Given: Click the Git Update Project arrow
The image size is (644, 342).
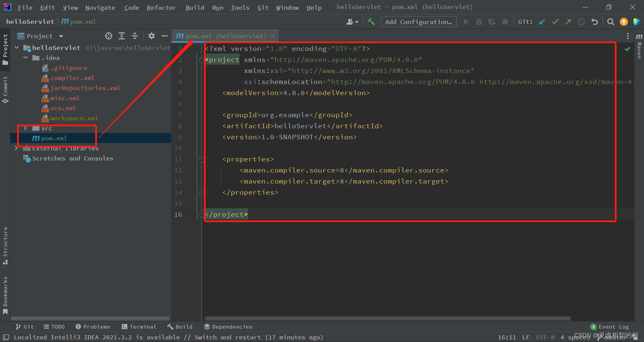Looking at the screenshot, I should [x=542, y=22].
